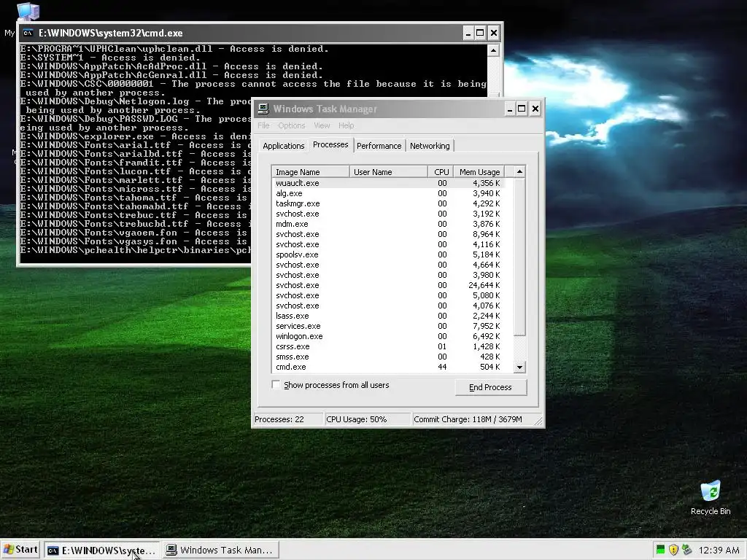This screenshot has height=560, width=747.
Task: Minimize the cmd.exe window
Action: click(x=468, y=33)
